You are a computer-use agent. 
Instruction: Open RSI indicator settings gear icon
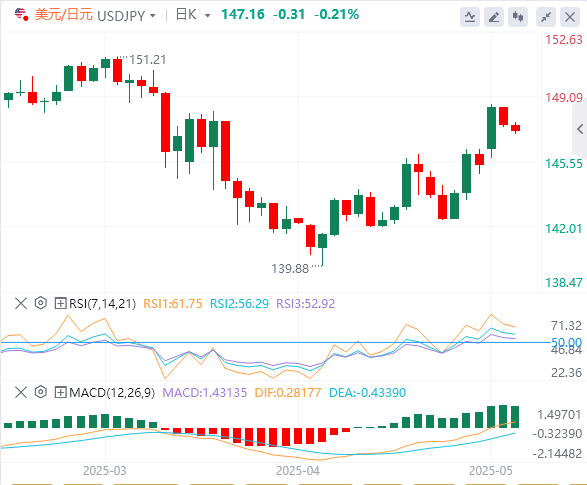point(40,303)
